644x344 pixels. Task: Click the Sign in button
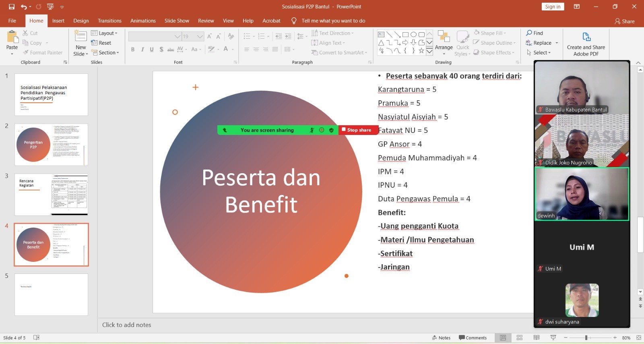tap(553, 6)
